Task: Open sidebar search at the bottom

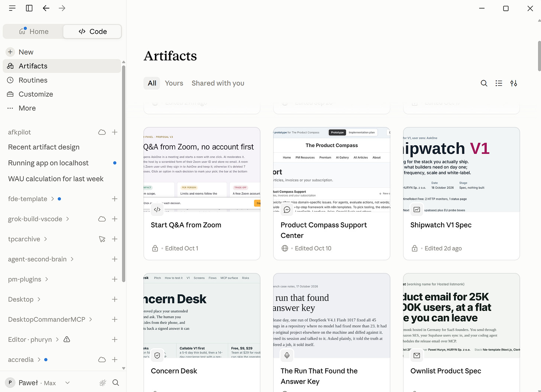Action: [116, 383]
